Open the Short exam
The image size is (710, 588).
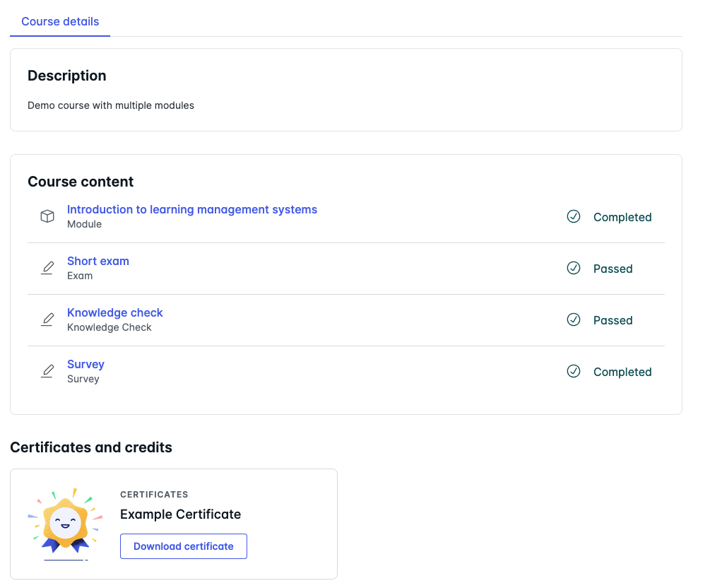pos(97,261)
